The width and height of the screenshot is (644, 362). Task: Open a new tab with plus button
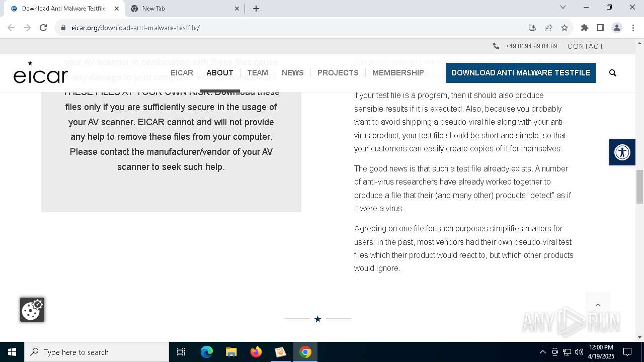[x=256, y=9]
